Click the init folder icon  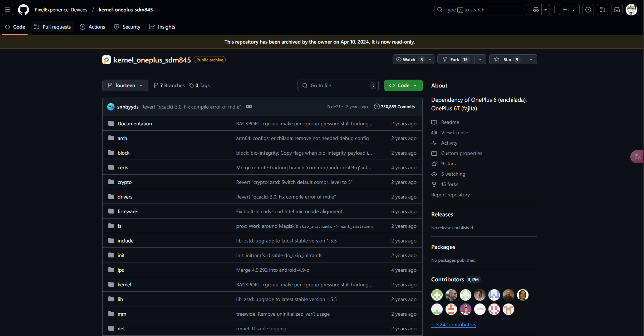click(x=111, y=255)
